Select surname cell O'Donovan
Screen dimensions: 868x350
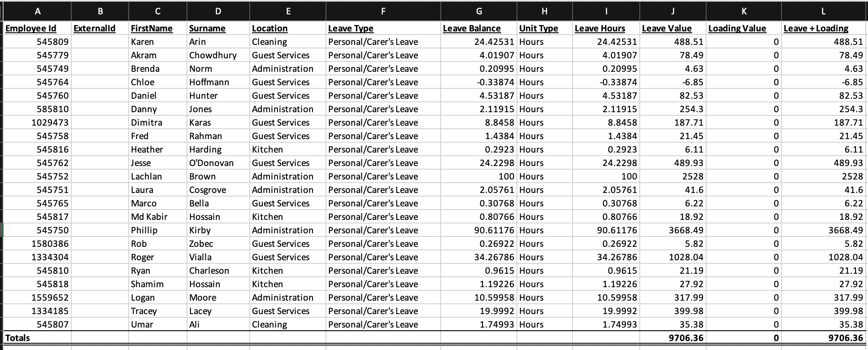coord(218,163)
